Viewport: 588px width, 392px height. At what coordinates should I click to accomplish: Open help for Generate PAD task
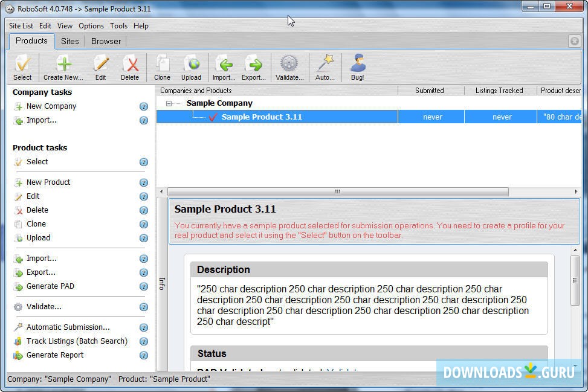144,286
